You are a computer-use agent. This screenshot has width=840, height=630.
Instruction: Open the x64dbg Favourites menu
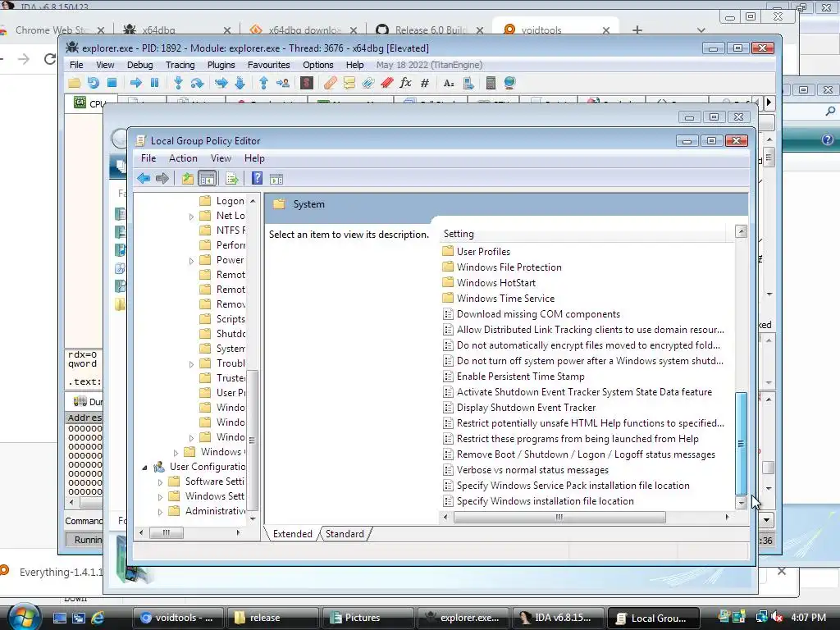(x=268, y=65)
